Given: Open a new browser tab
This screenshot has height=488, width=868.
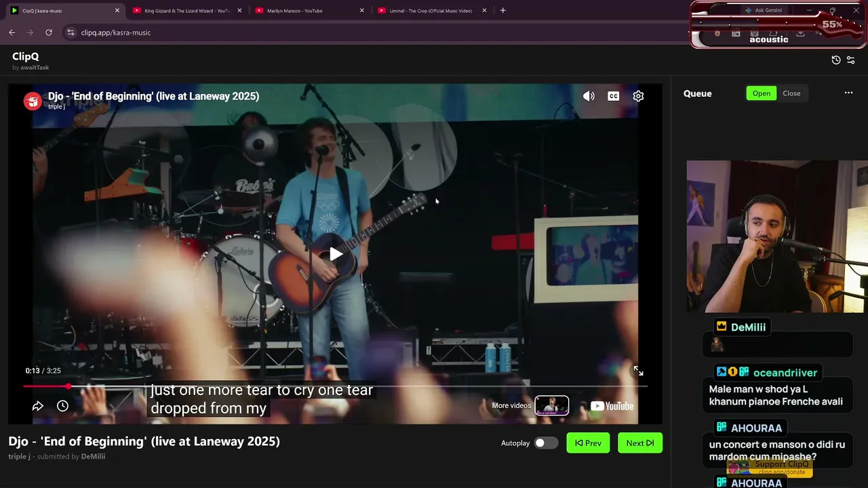Looking at the screenshot, I should pos(502,11).
